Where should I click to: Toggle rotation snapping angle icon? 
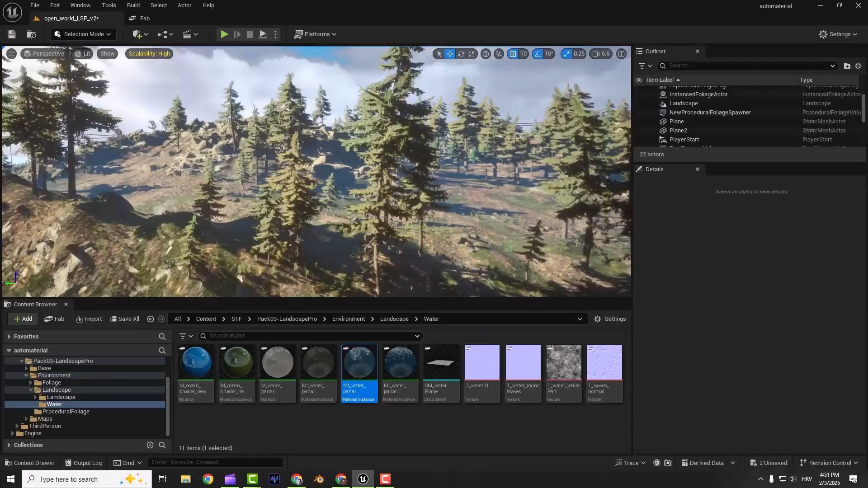coord(538,54)
